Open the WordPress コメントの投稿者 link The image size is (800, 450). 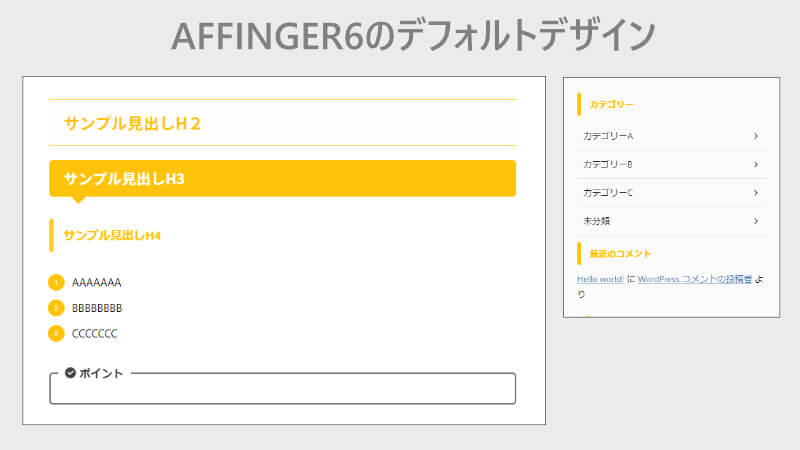(695, 279)
